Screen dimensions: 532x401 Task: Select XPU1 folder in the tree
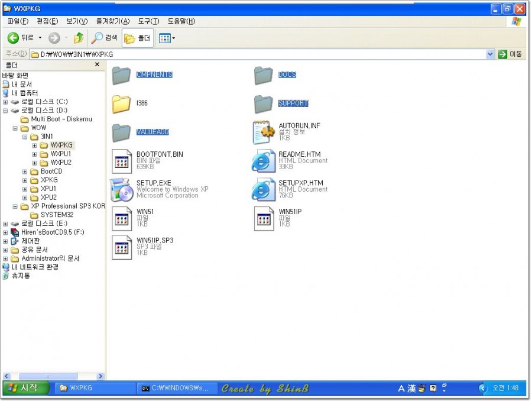pyautogui.click(x=48, y=189)
